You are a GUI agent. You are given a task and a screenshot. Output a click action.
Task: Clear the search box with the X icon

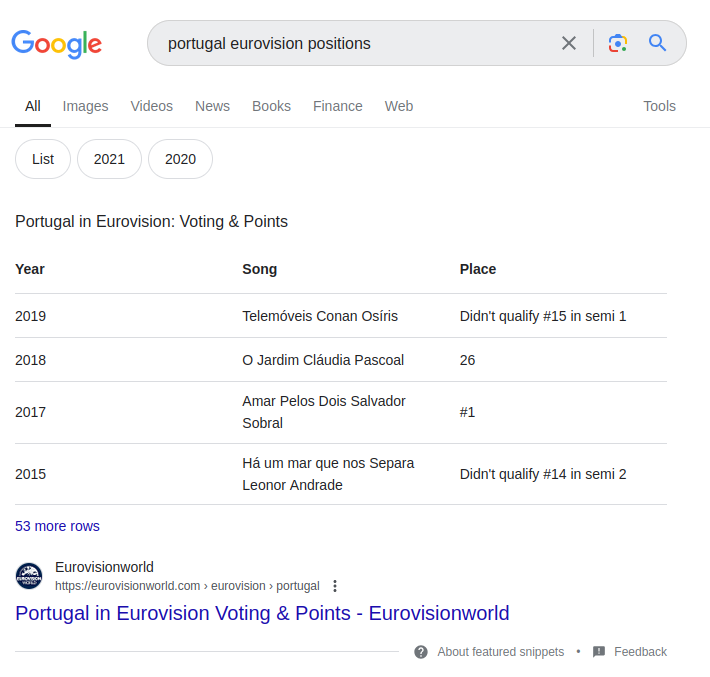(569, 43)
